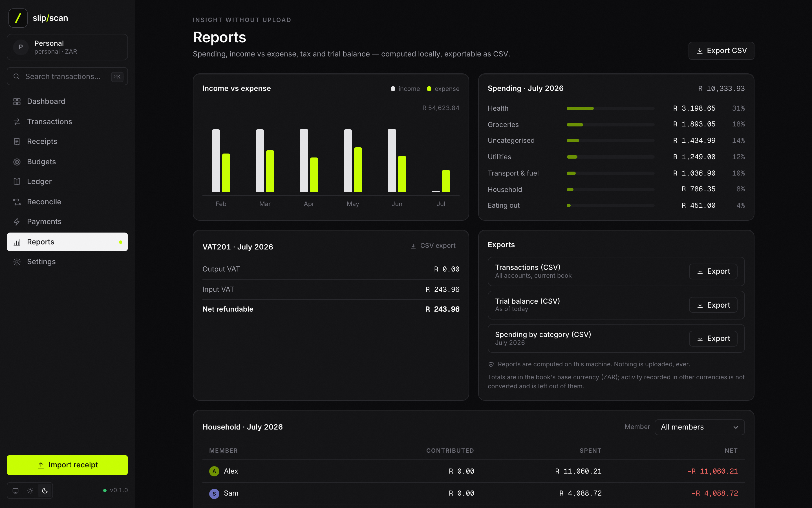Switch to system theme mode
This screenshot has height=508, width=812.
coord(16,491)
